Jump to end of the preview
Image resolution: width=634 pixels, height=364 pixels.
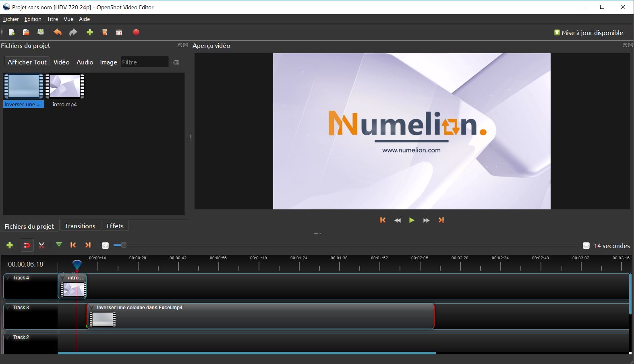pyautogui.click(x=441, y=220)
